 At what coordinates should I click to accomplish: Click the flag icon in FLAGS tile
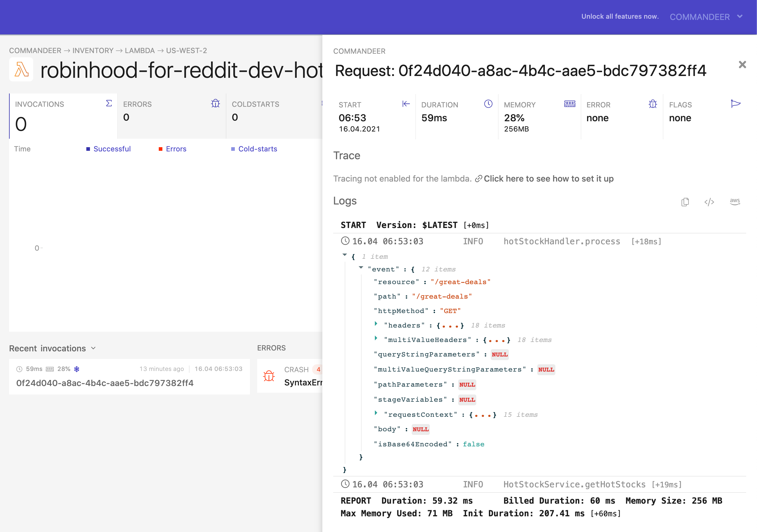click(x=736, y=104)
